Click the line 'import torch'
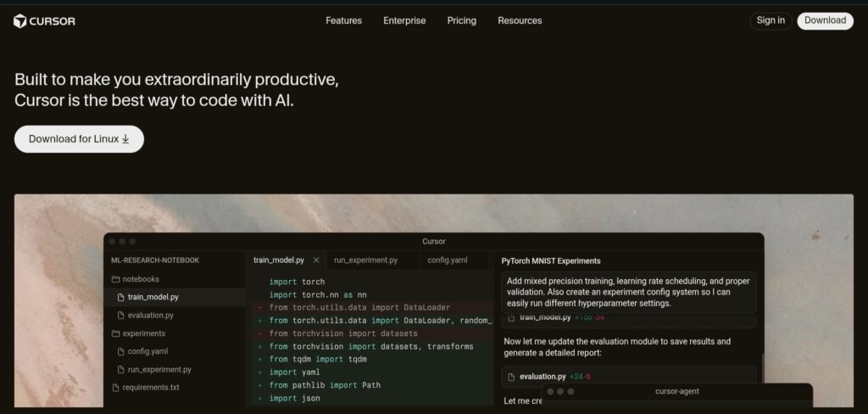The height and width of the screenshot is (414, 868). click(x=297, y=282)
